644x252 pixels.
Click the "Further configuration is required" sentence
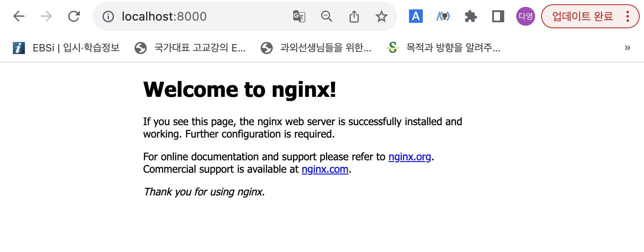coord(260,134)
